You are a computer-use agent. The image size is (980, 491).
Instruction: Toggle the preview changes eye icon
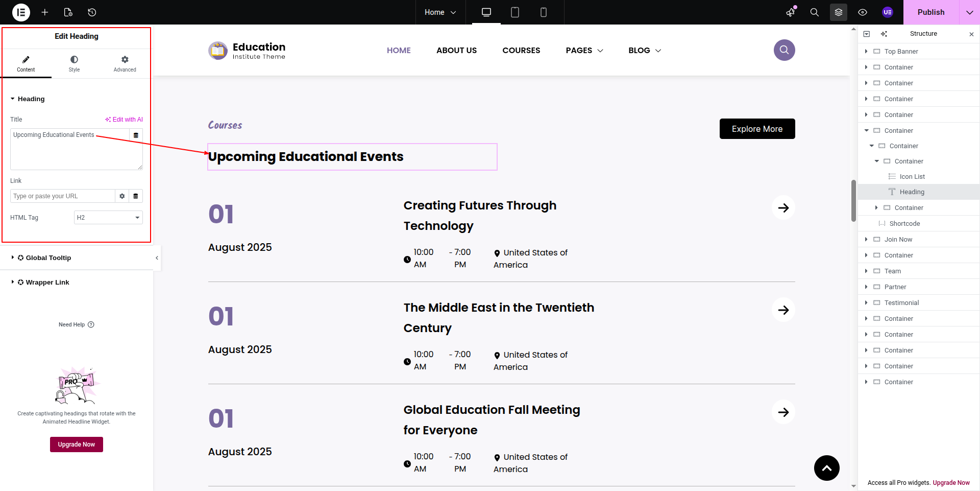863,12
